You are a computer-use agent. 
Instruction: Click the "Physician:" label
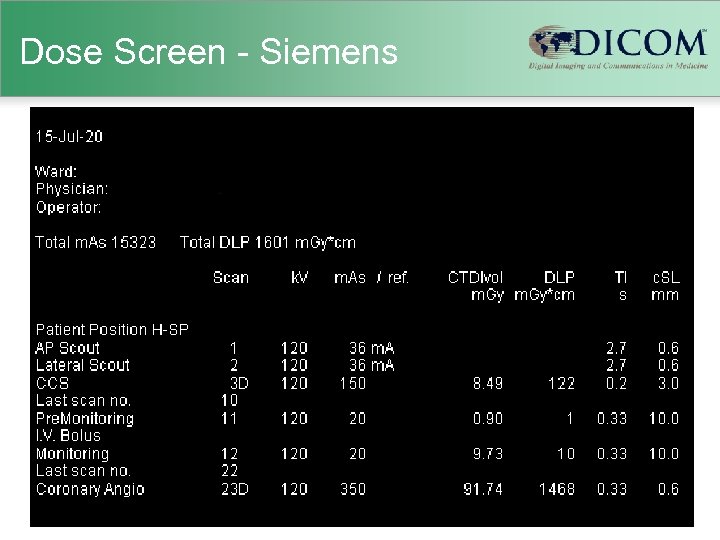pos(72,189)
